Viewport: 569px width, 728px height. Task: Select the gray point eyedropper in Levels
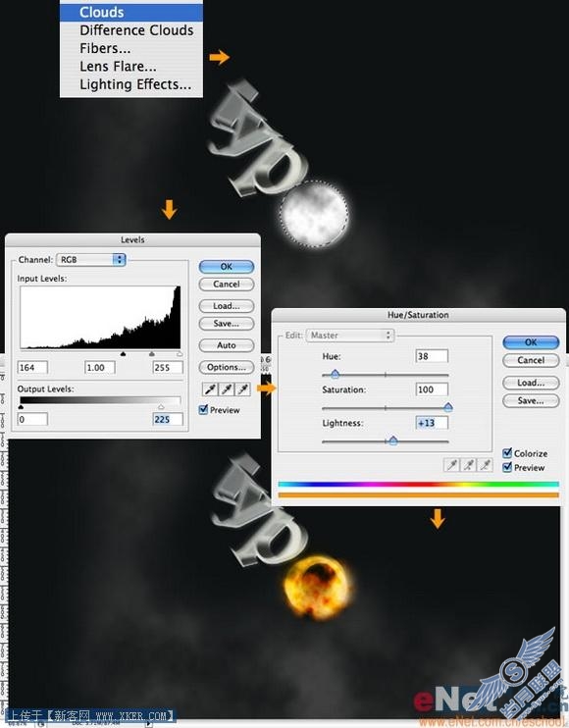click(x=227, y=390)
